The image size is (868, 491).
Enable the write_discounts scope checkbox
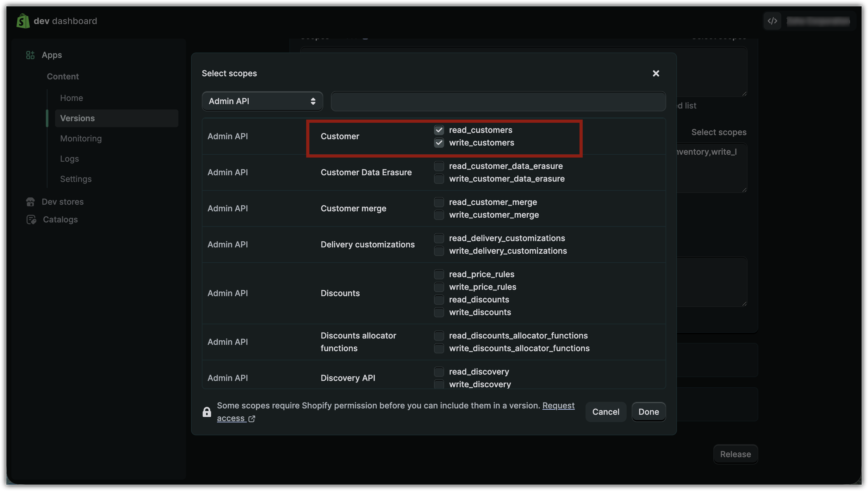(438, 312)
